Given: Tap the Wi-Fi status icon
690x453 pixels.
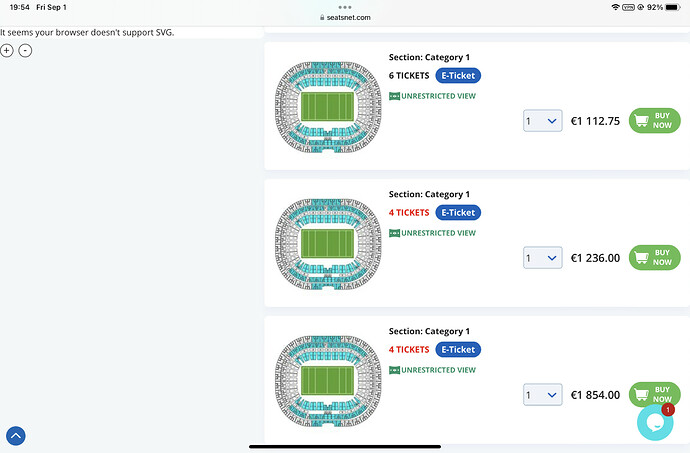Looking at the screenshot, I should click(615, 7).
